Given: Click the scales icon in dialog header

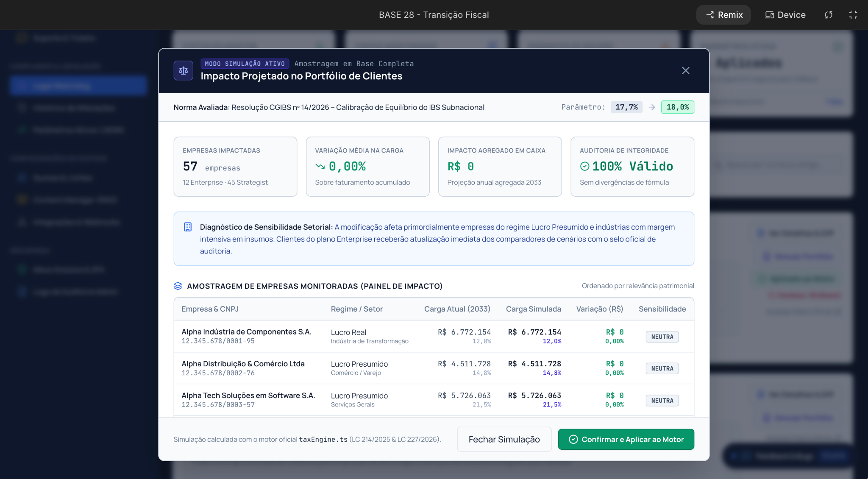Looking at the screenshot, I should pos(183,70).
